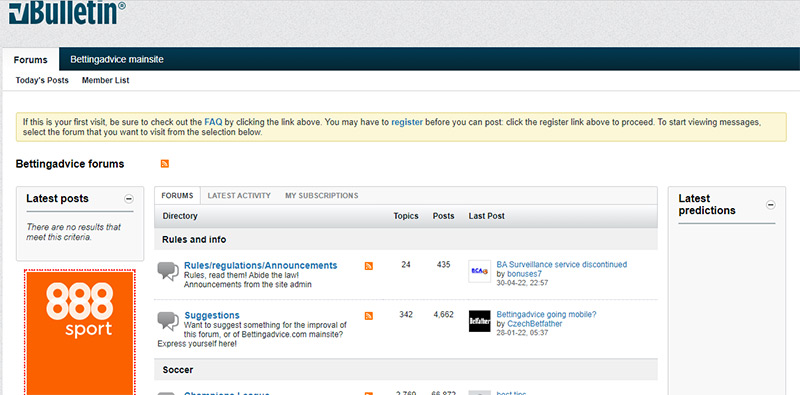
Task: Open Bettingadvice mainsite tab
Action: click(117, 59)
